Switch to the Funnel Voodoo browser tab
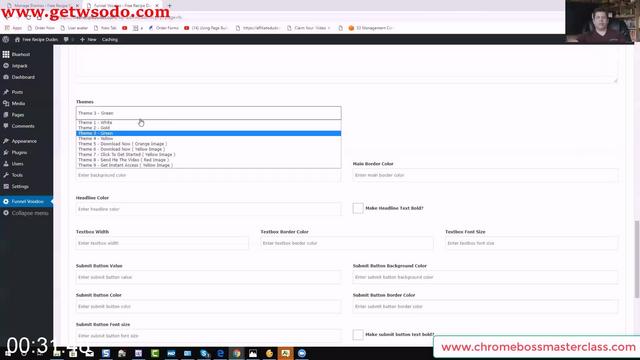The image size is (640, 360). pos(123,5)
